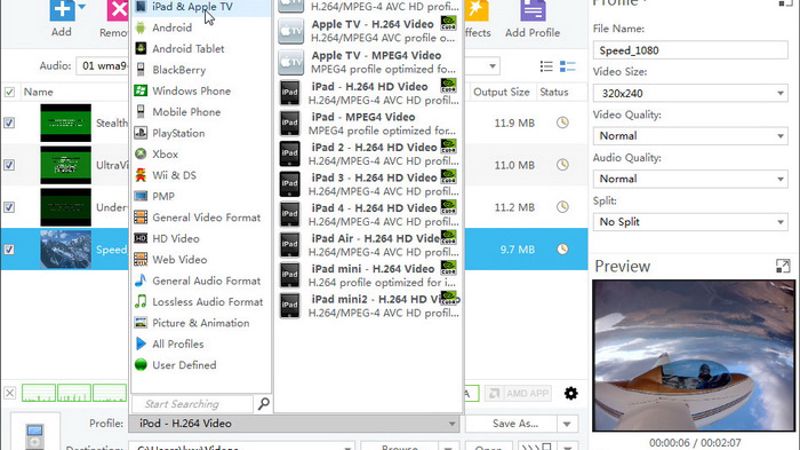The width and height of the screenshot is (800, 450).
Task: Click the settings gear icon
Action: (571, 393)
